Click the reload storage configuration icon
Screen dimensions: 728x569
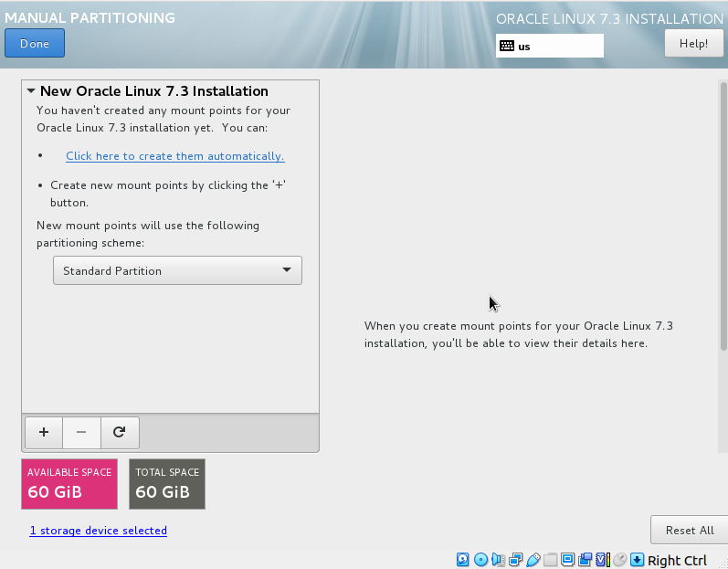120,433
